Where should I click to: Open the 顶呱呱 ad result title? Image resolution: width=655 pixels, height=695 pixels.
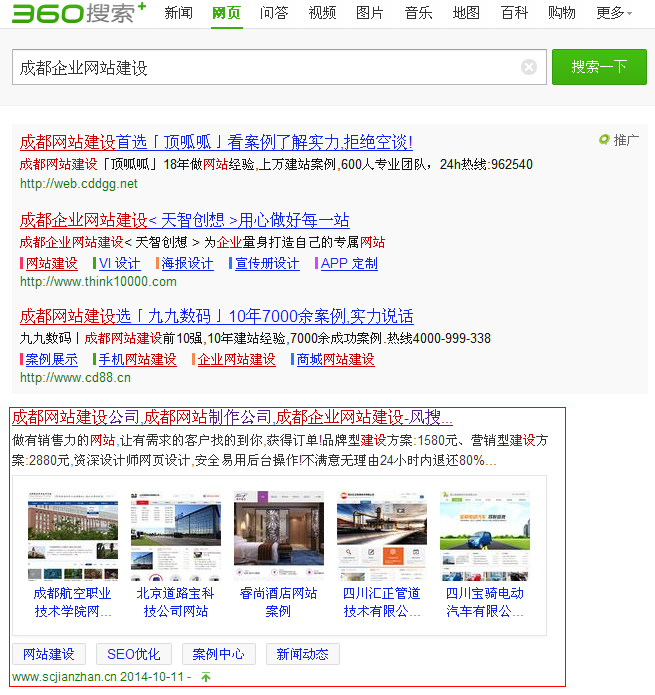click(x=216, y=142)
